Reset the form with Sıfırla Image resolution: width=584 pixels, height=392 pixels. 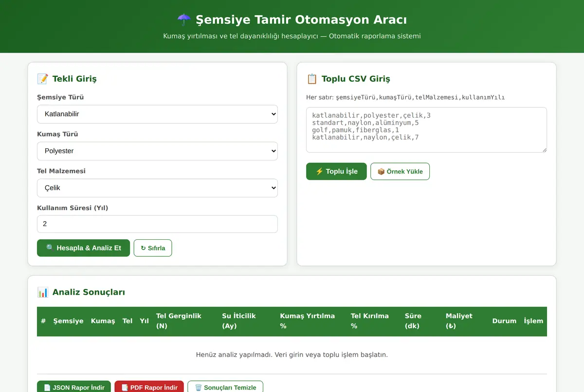point(153,248)
